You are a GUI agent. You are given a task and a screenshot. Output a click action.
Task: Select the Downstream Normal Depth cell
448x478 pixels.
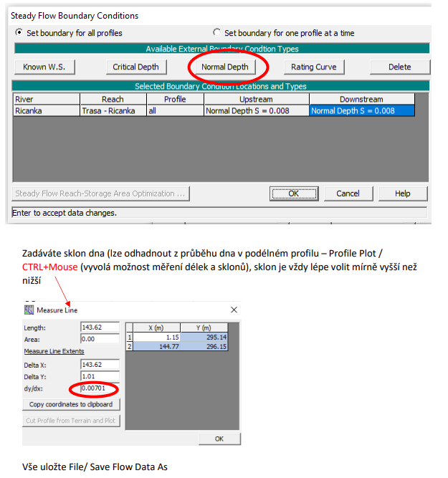361,111
